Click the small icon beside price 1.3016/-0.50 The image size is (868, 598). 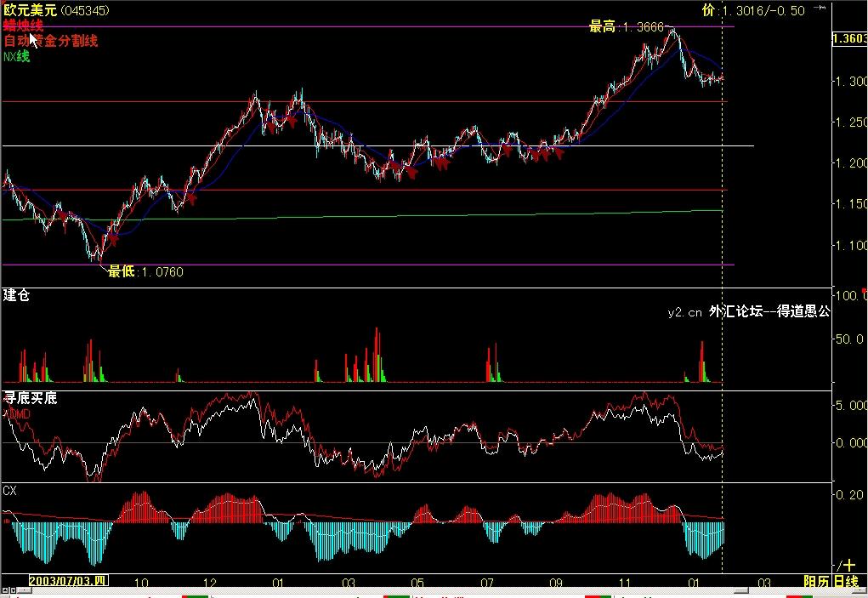point(819,9)
